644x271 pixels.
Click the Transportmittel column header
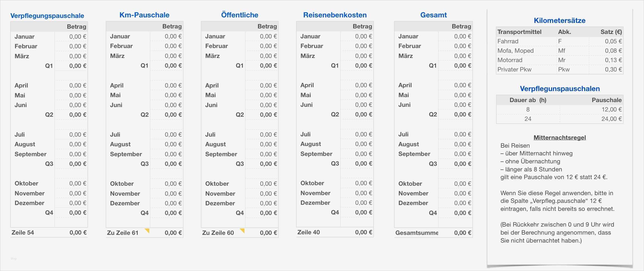519,32
